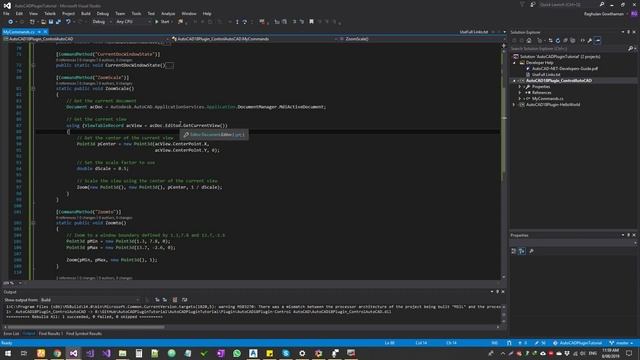Click the Start debugging button

point(162,22)
